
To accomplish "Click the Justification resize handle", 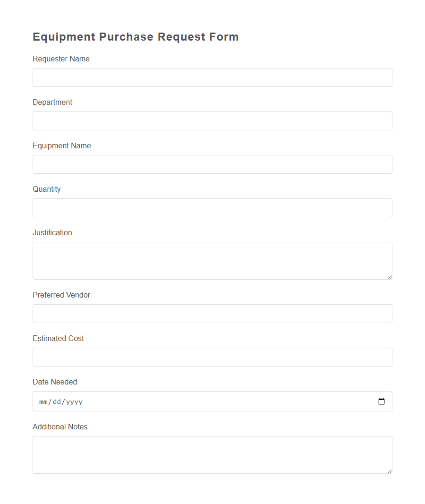I will [x=390, y=277].
